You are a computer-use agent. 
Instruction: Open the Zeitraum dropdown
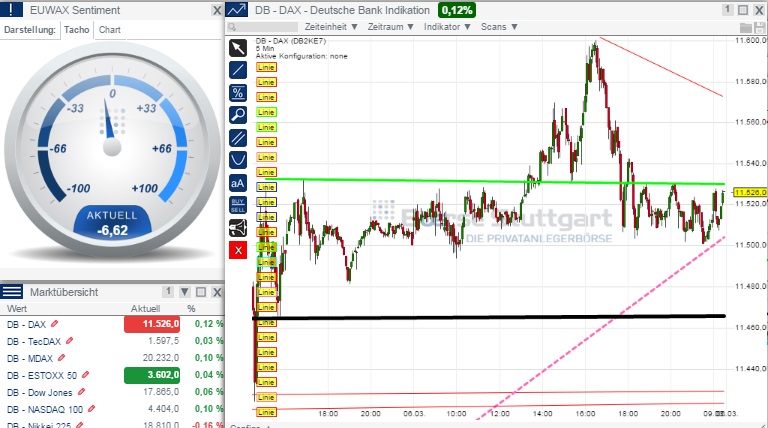pos(391,27)
